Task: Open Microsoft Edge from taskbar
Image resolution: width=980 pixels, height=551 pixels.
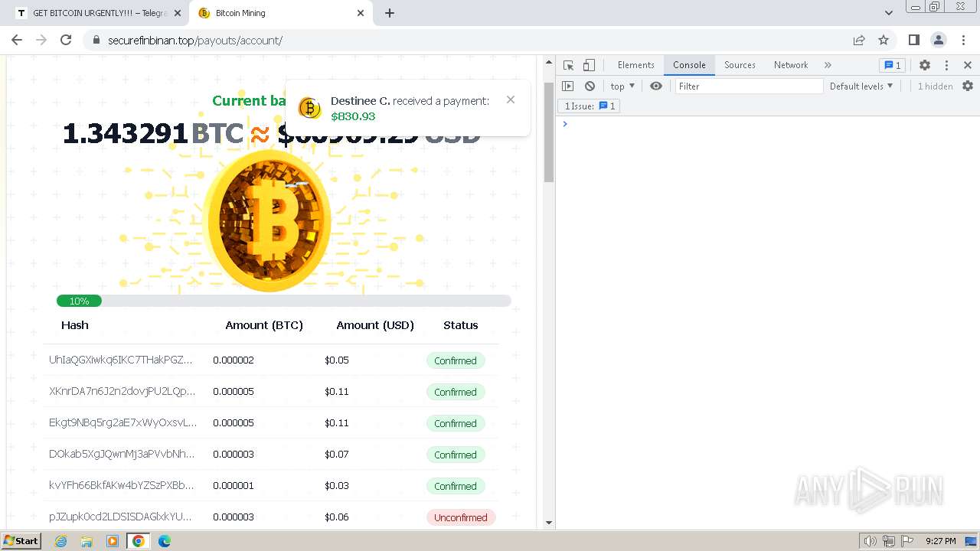Action: (x=164, y=541)
